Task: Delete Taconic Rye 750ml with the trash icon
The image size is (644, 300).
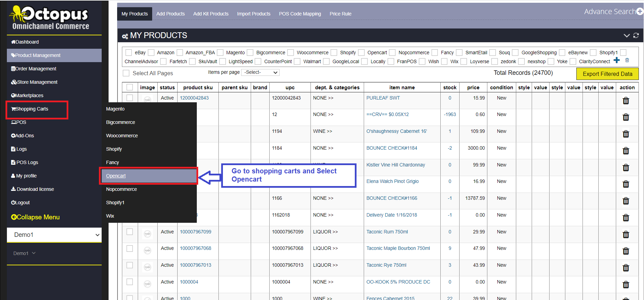Action: tap(626, 268)
